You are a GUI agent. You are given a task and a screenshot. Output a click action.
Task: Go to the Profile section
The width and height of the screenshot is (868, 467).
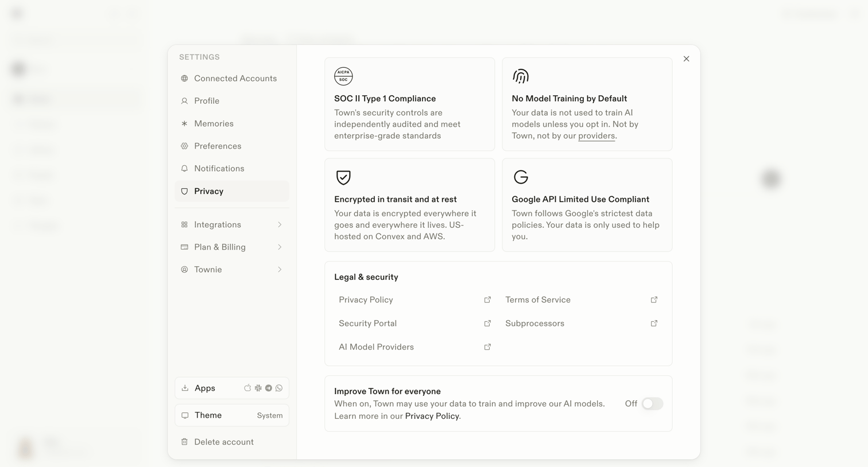(231, 101)
